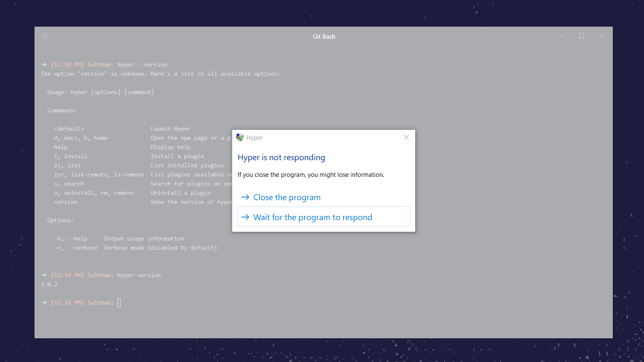Click the Git Bash title text
The height and width of the screenshot is (362, 644).
click(x=324, y=36)
